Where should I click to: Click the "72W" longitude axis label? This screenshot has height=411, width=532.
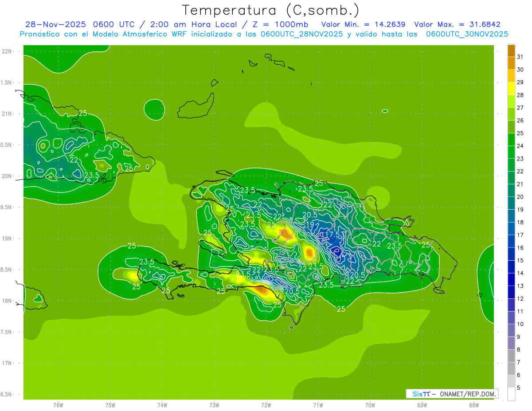point(266,405)
